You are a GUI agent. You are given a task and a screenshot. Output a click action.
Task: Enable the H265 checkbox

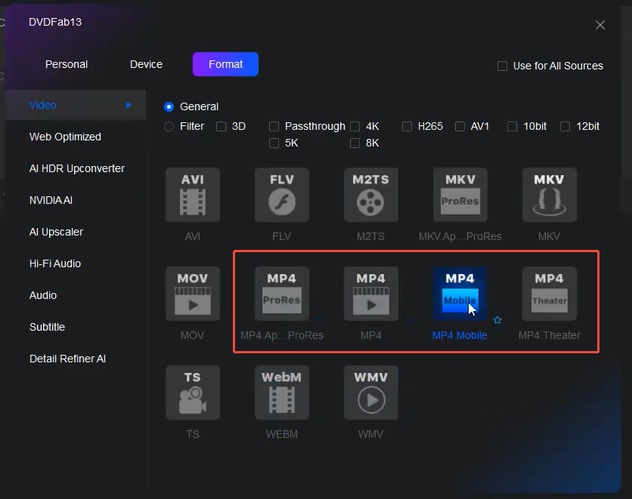click(407, 127)
